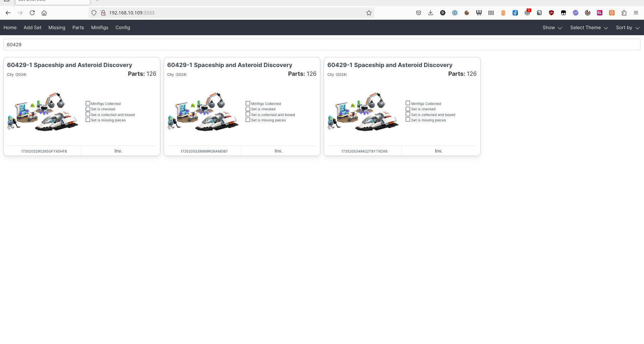
Task: Tick Set is checked on the second card
Action: pos(248,109)
